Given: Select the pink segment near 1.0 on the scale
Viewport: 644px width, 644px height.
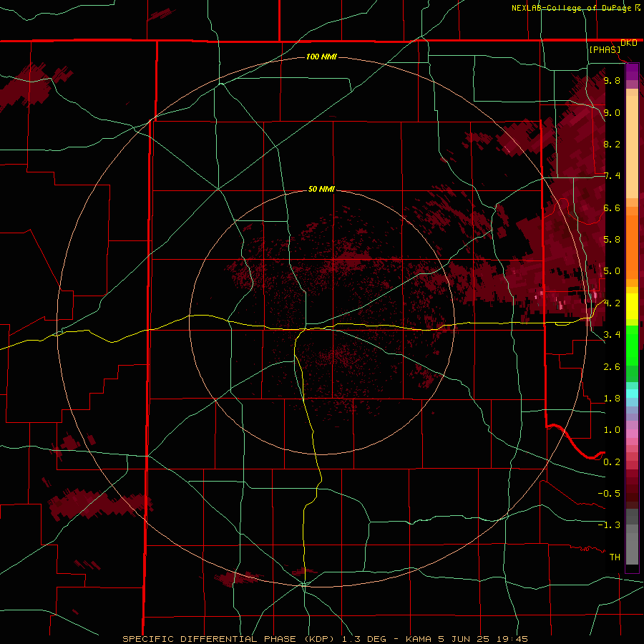Looking at the screenshot, I should point(632,434).
